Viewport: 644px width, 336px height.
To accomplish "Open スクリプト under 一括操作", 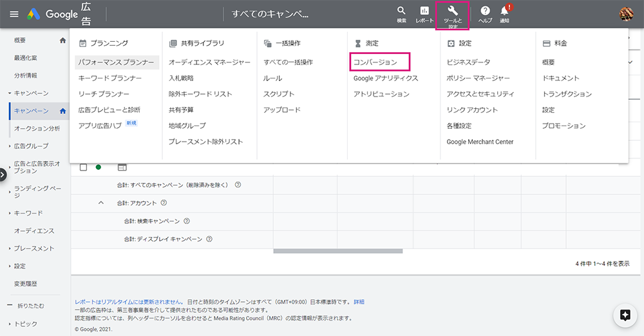I will (x=279, y=93).
